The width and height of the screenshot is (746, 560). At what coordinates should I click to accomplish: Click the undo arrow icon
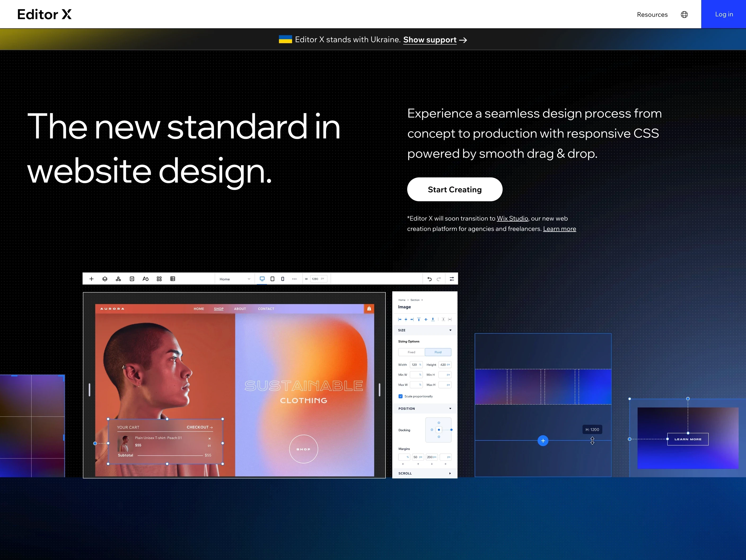tap(429, 279)
